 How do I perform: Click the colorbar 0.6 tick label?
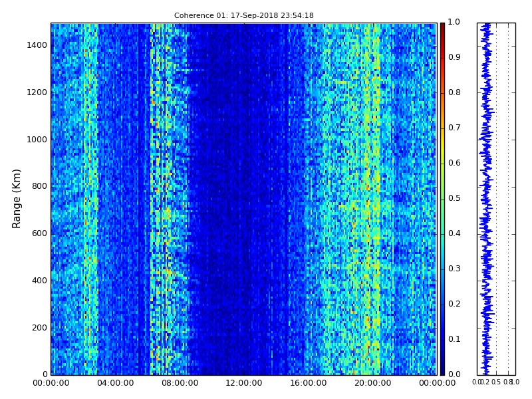click(x=454, y=163)
